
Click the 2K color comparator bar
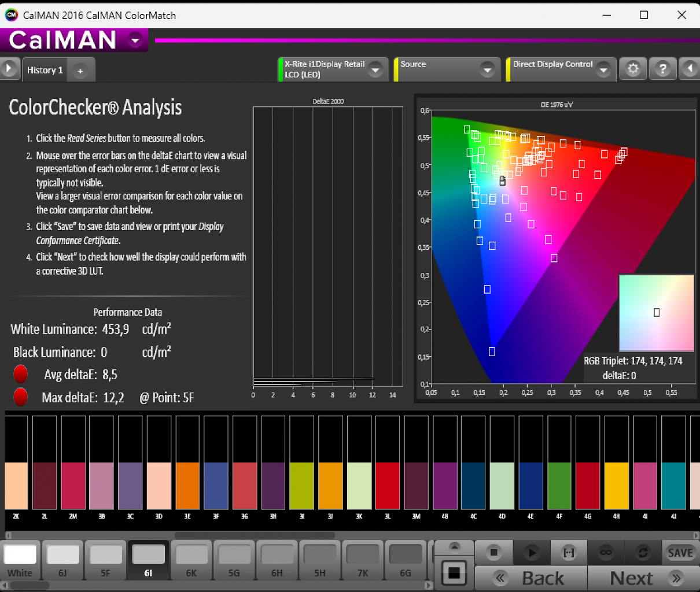16,462
